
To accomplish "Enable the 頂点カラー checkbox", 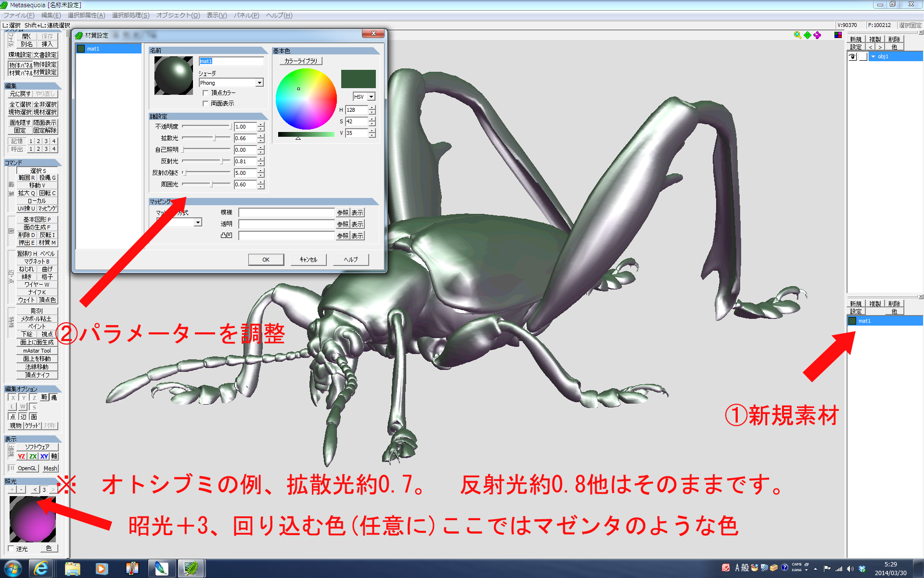I will (205, 93).
